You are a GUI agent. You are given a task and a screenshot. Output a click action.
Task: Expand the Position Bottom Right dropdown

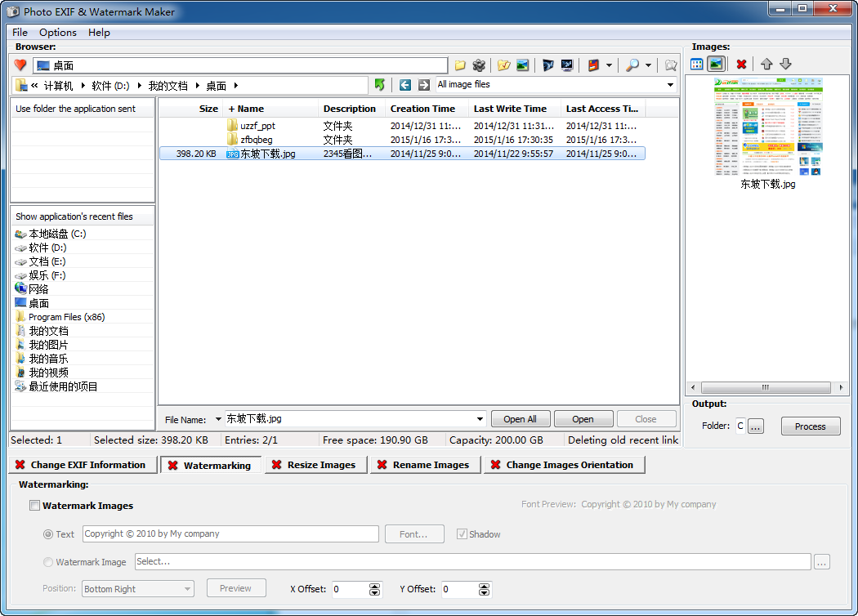coord(187,589)
